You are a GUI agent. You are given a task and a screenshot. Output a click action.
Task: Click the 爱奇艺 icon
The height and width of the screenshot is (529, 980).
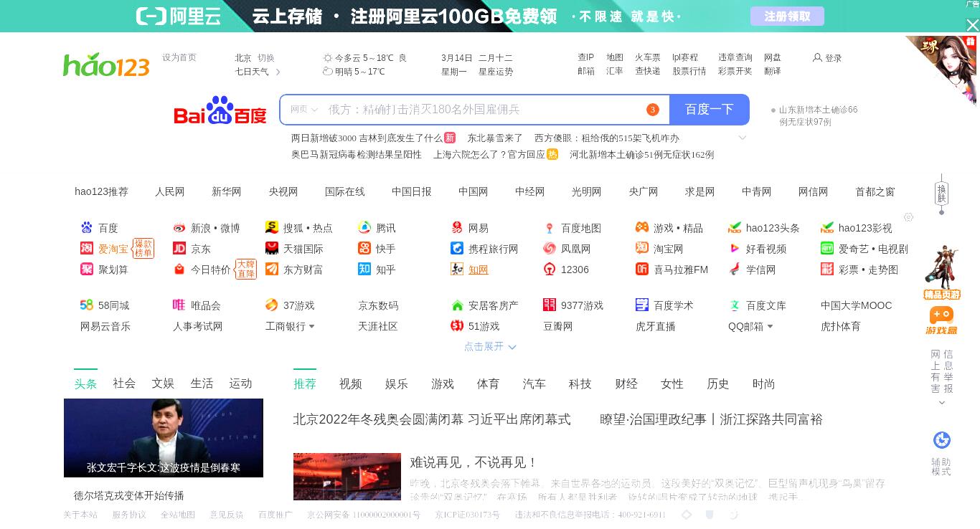(827, 249)
